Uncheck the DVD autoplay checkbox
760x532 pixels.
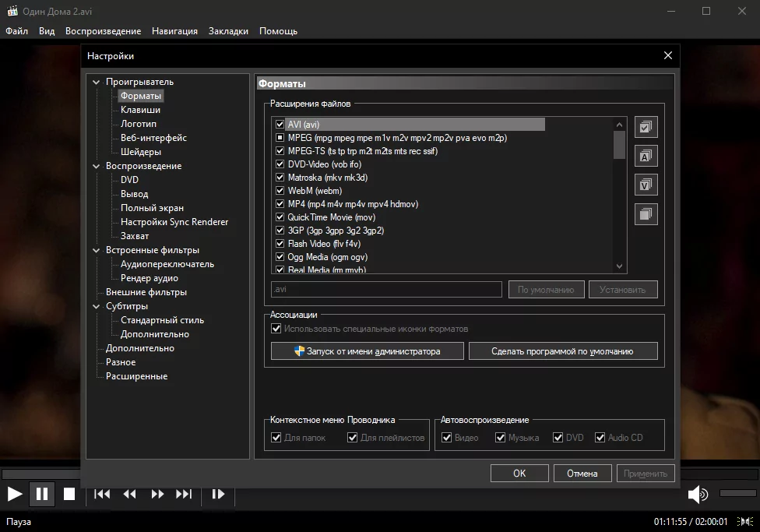pyautogui.click(x=558, y=437)
